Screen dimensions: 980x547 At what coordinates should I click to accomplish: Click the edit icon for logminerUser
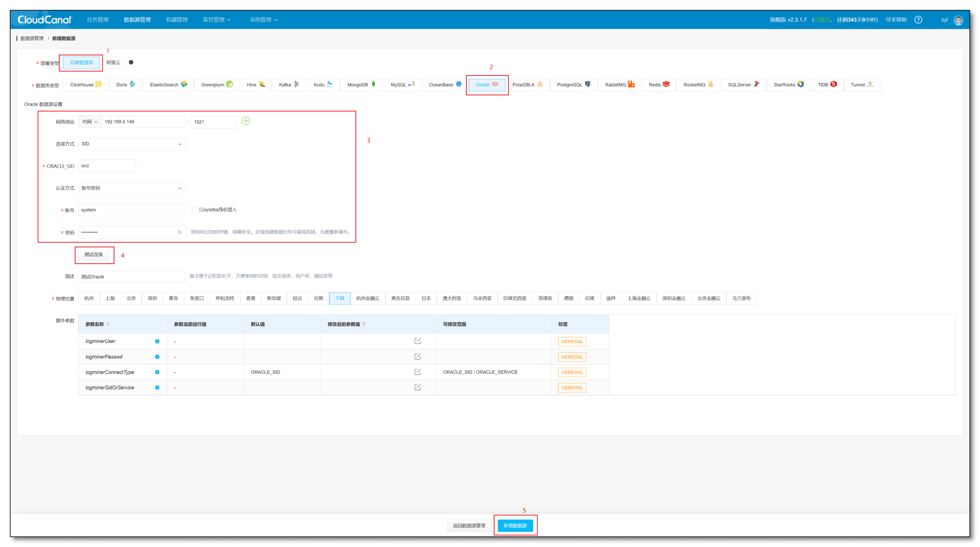[418, 341]
